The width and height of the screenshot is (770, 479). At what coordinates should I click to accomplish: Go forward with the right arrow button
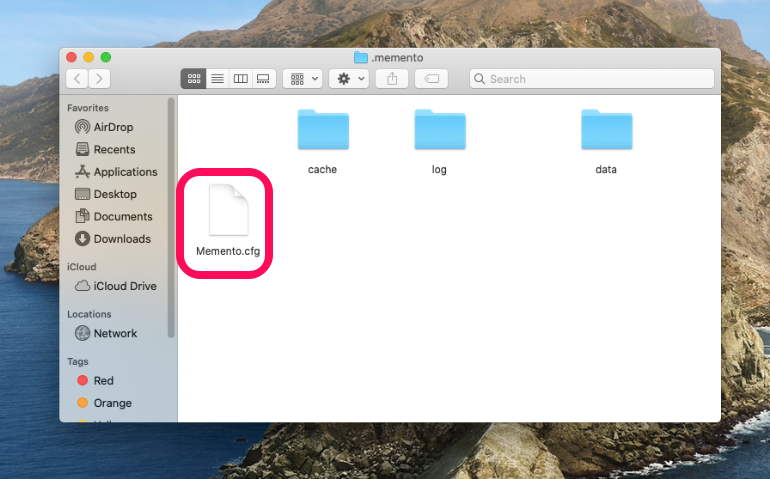coord(99,79)
